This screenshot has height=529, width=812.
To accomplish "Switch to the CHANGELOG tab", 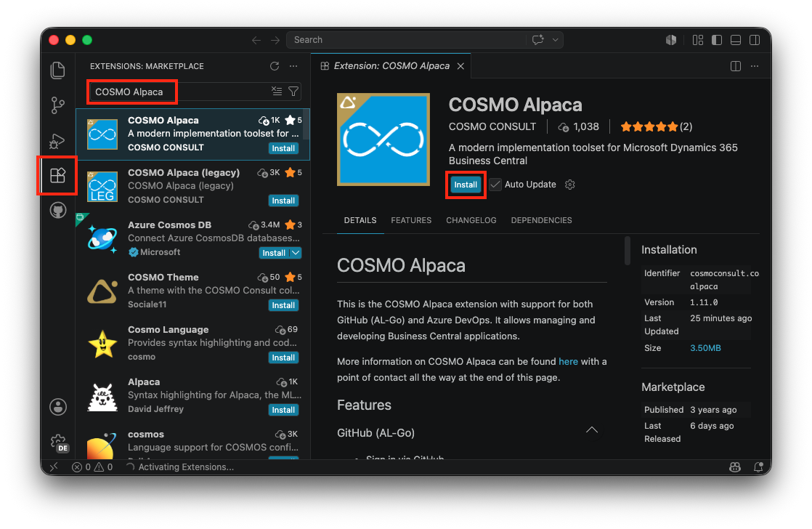I will [471, 220].
